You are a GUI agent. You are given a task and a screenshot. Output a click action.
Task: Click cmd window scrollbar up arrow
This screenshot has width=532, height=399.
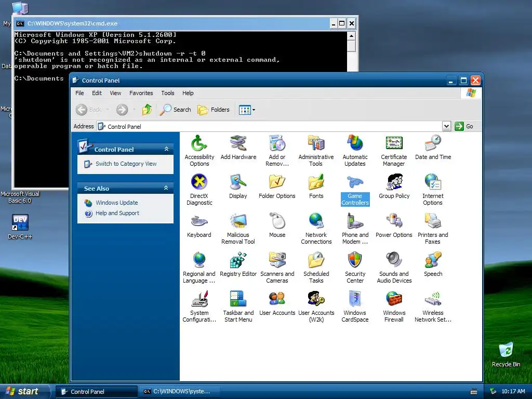pyautogui.click(x=352, y=36)
